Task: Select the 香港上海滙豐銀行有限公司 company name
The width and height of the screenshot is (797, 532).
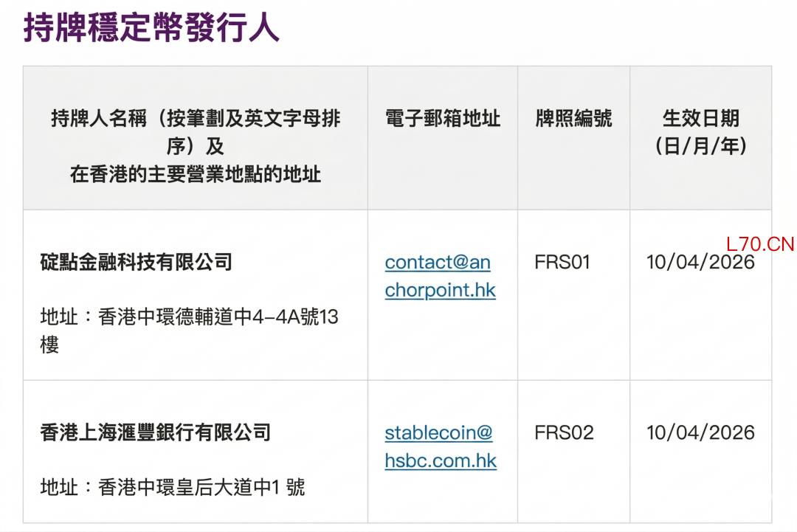Action: point(156,432)
